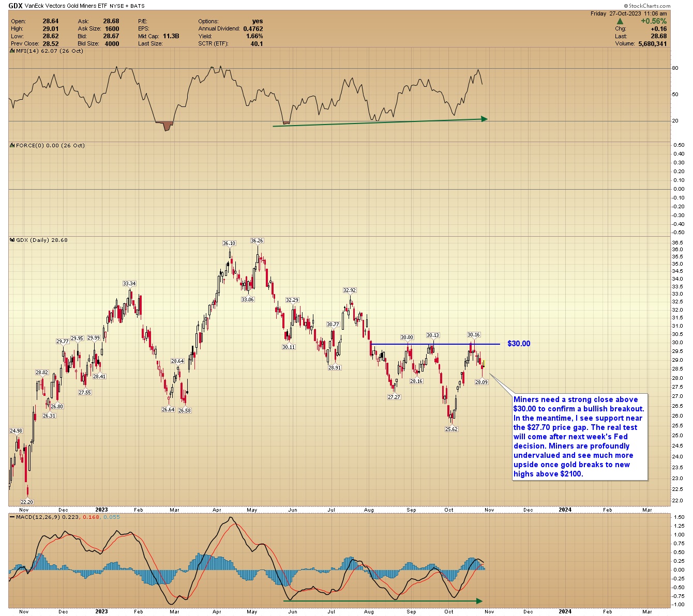This screenshot has height=616, width=693.
Task: Click the 'MFI(14) 62.07 (26 Oct)' indicator label
Action: (50, 51)
